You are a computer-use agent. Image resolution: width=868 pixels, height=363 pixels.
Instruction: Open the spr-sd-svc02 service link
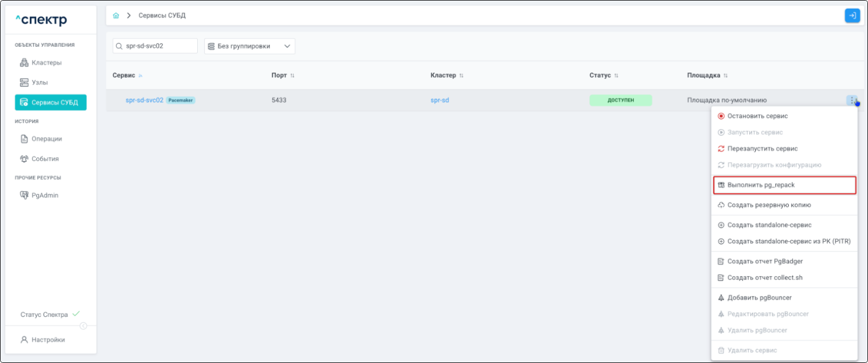(x=144, y=100)
